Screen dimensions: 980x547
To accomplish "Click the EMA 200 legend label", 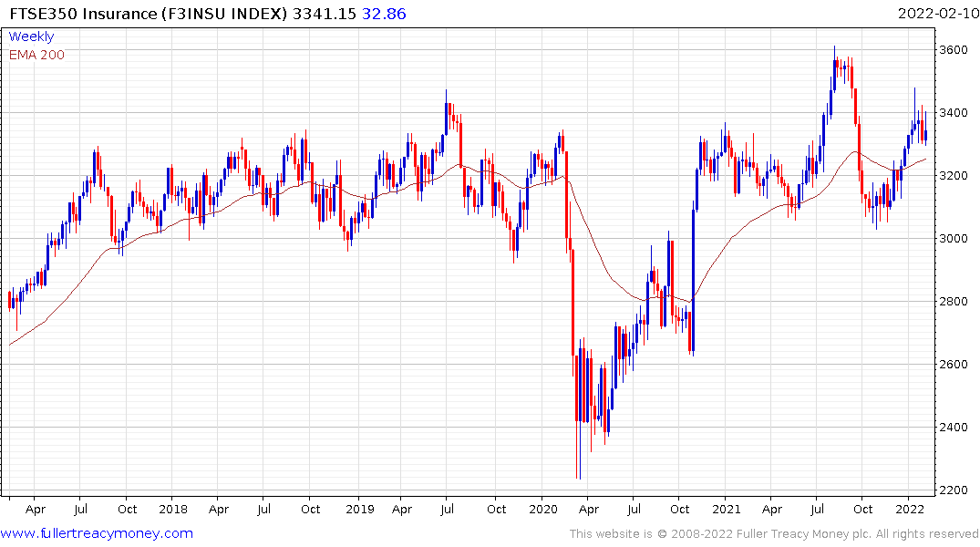I will click(x=36, y=55).
